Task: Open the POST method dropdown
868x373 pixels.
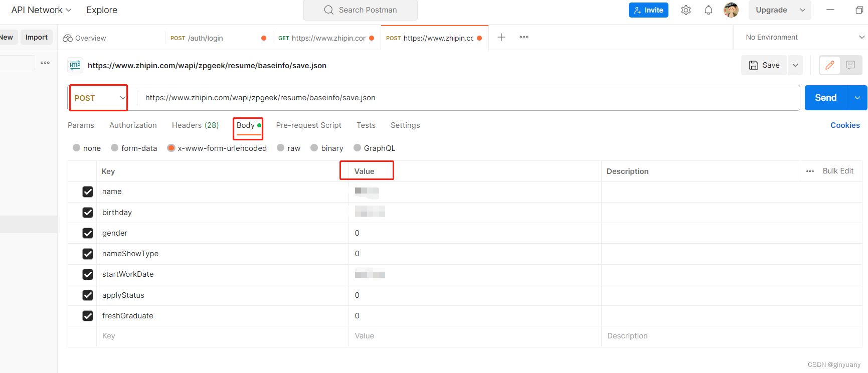Action: click(99, 98)
